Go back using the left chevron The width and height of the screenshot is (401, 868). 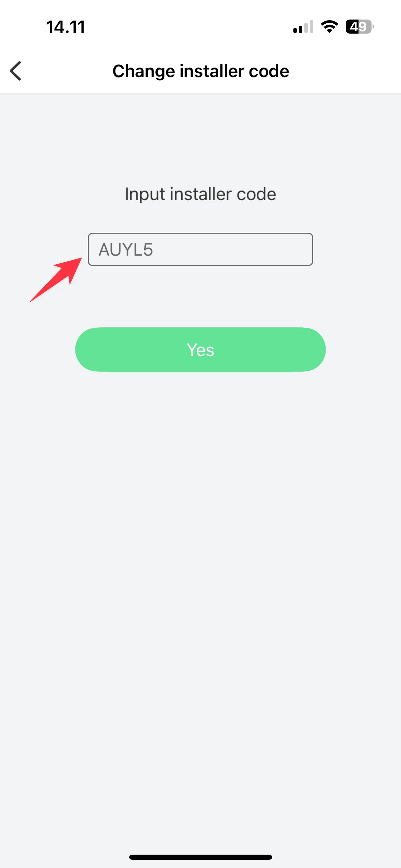point(15,71)
